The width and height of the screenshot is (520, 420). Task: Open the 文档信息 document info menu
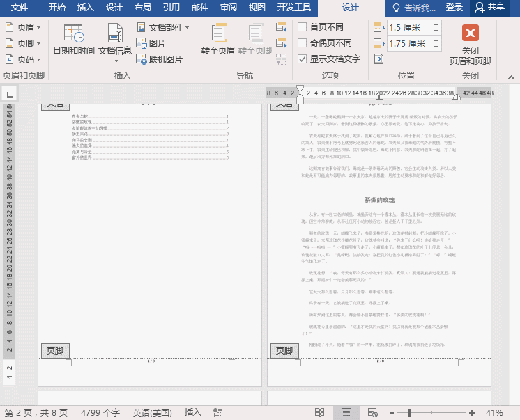(x=115, y=42)
